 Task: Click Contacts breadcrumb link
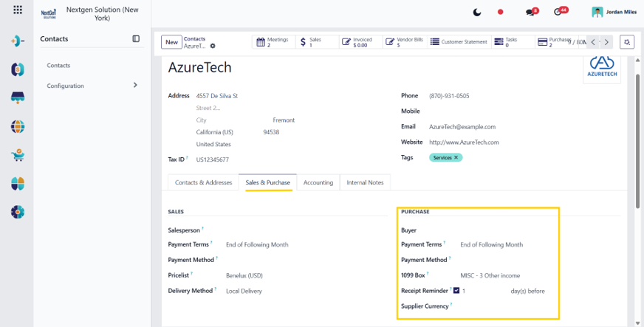tap(194, 38)
